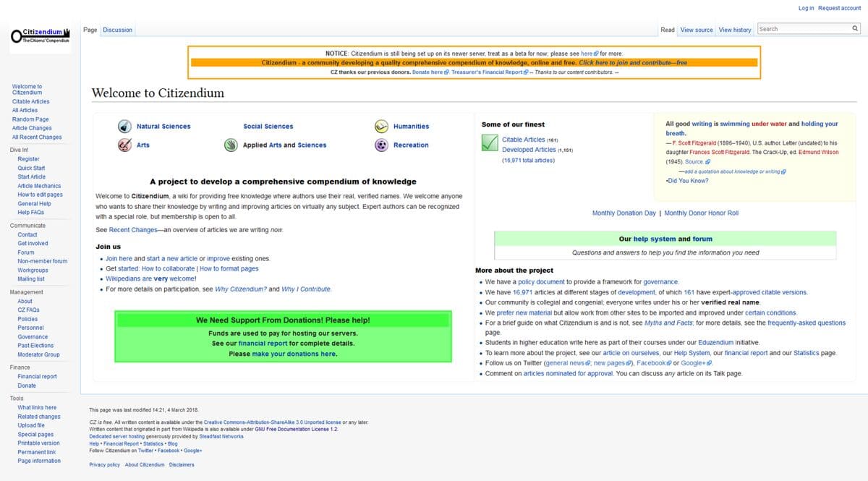
Task: Open Developed Articles link
Action: pos(528,150)
